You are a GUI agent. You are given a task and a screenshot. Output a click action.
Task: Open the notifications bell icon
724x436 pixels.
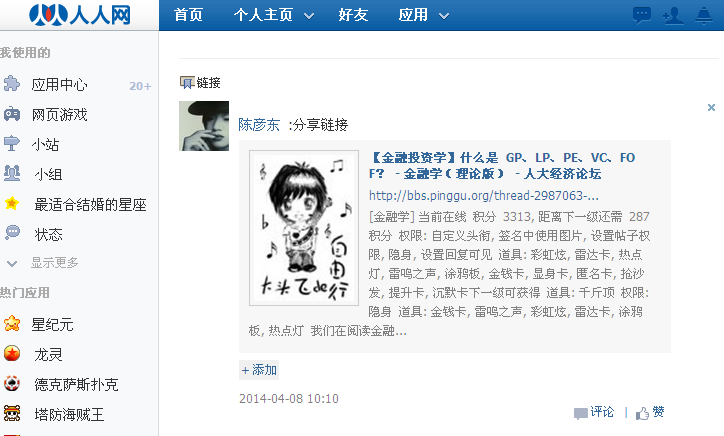coord(704,16)
